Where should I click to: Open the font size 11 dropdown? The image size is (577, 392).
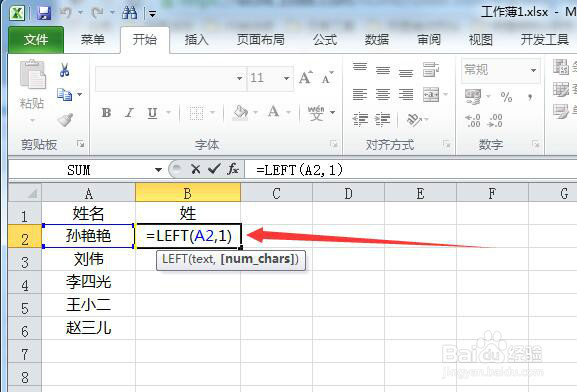click(286, 78)
